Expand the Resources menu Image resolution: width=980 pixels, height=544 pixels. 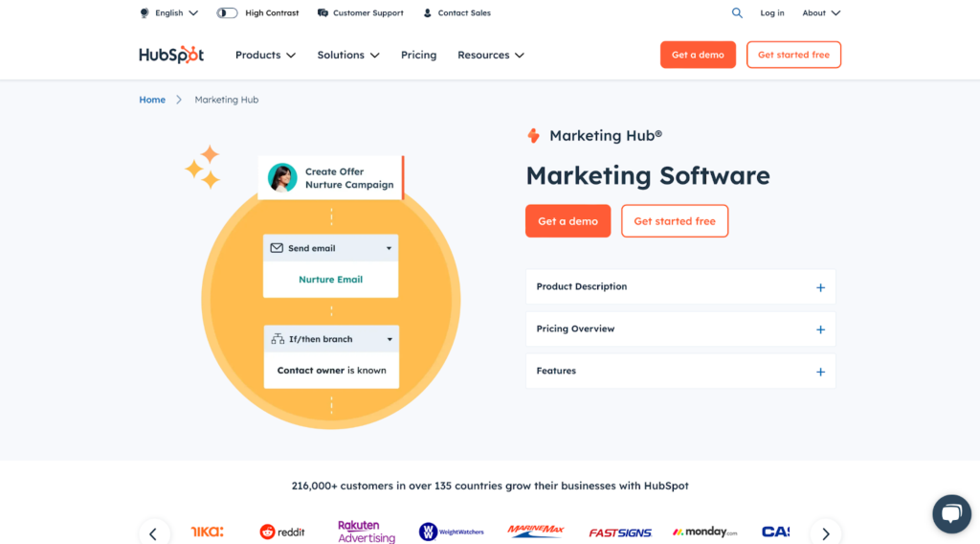pyautogui.click(x=491, y=55)
